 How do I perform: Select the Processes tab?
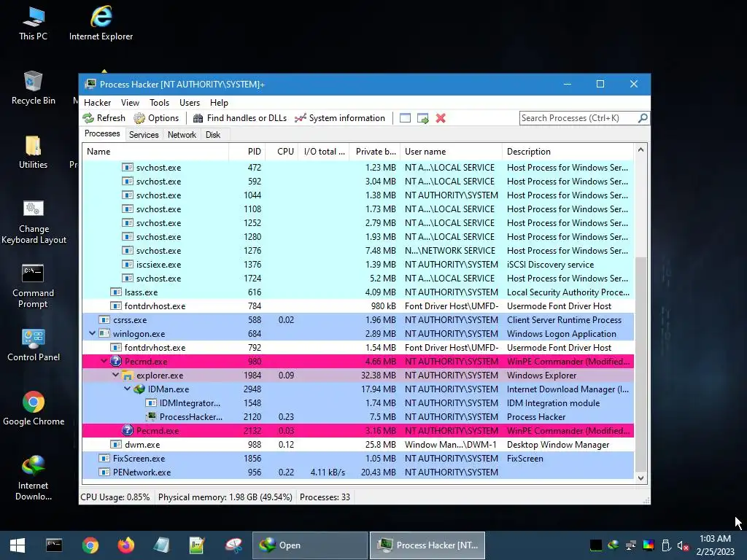pos(102,133)
